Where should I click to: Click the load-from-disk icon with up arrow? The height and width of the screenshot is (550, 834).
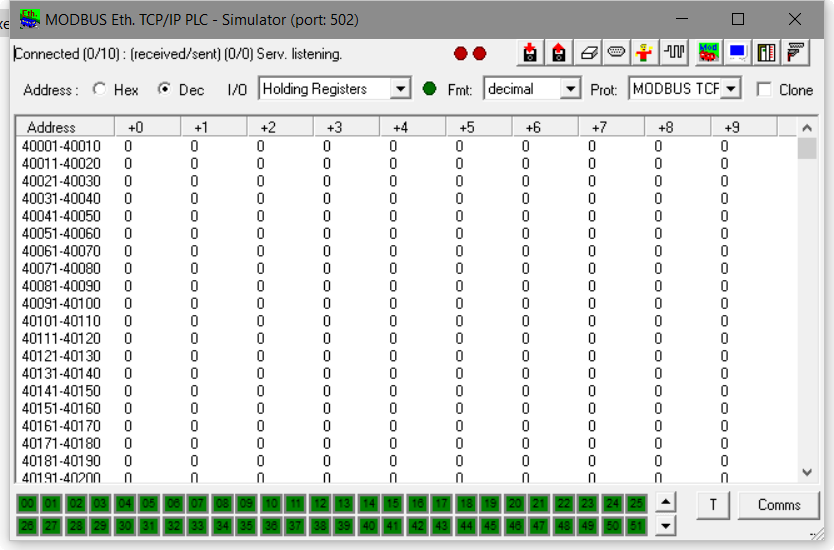point(558,53)
